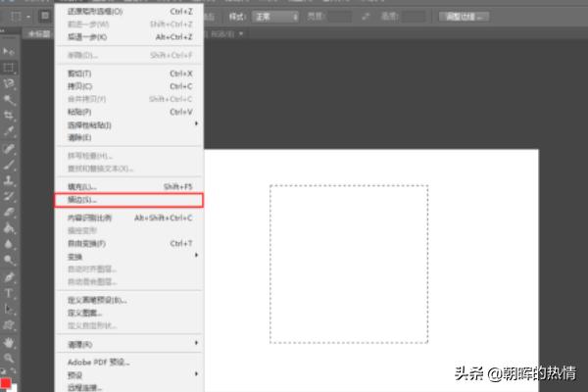The width and height of the screenshot is (588, 392).
Task: Click the 高度 input field
Action: pyautogui.click(x=413, y=17)
